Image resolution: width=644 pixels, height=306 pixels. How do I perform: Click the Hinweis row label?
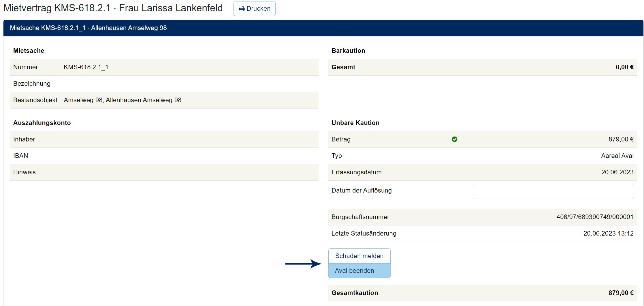pos(25,172)
